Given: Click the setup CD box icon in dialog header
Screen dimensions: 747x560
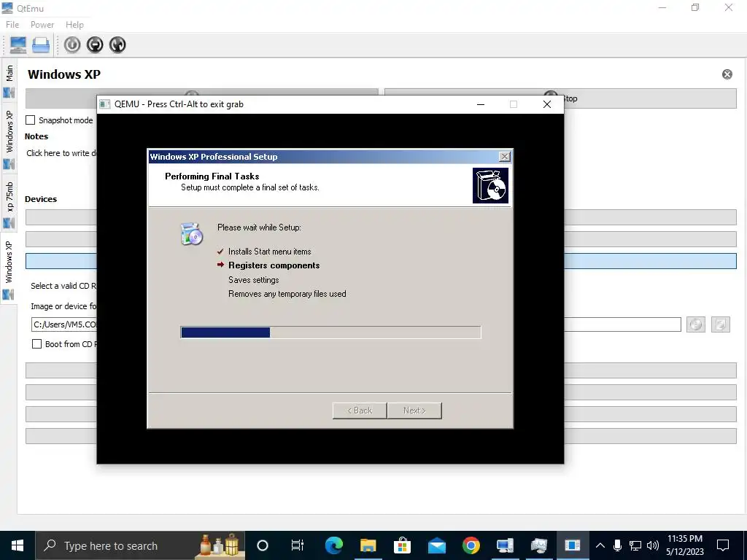Looking at the screenshot, I should 490,185.
